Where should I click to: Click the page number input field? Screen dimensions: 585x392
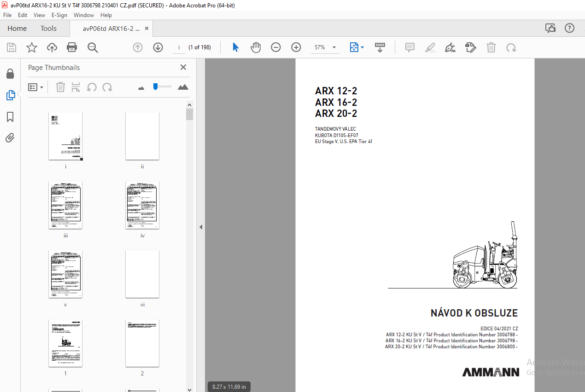pos(179,47)
